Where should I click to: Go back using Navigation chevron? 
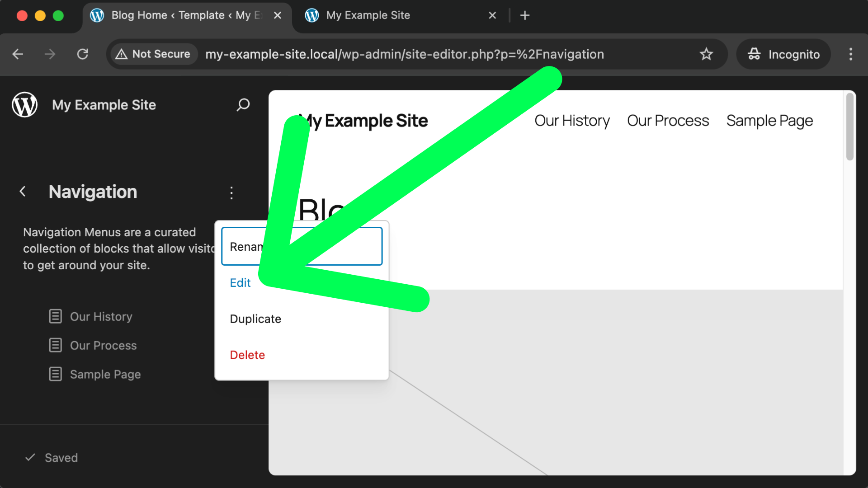pos(23,192)
